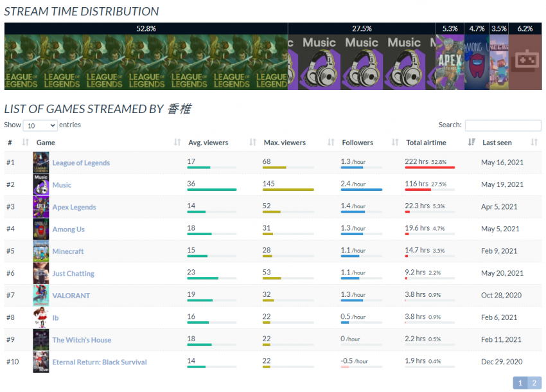Viewport: 546px width, 392px height.
Task: Click the 145 max viewers value
Action: [x=269, y=184]
